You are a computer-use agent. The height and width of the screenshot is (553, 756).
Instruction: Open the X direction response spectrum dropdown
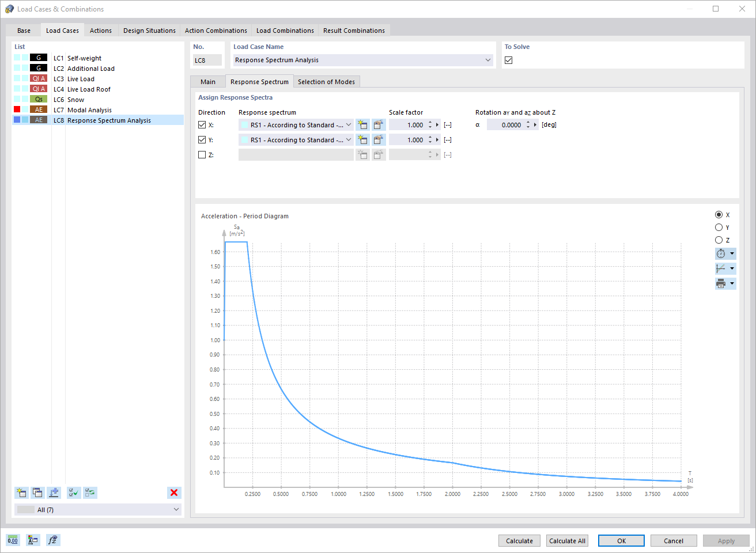348,124
